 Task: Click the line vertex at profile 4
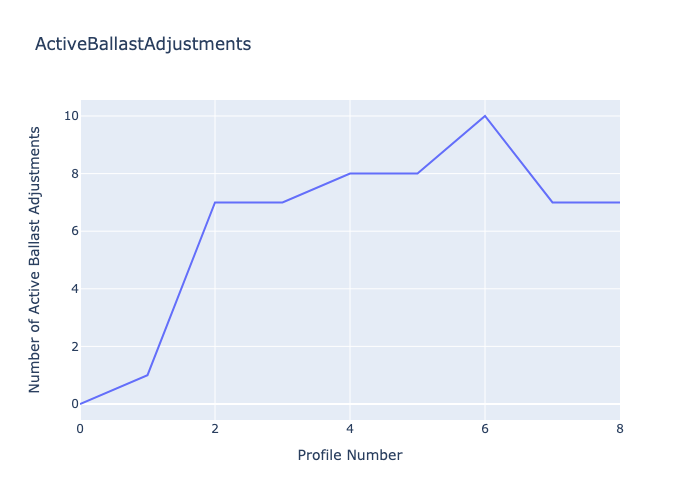point(350,173)
